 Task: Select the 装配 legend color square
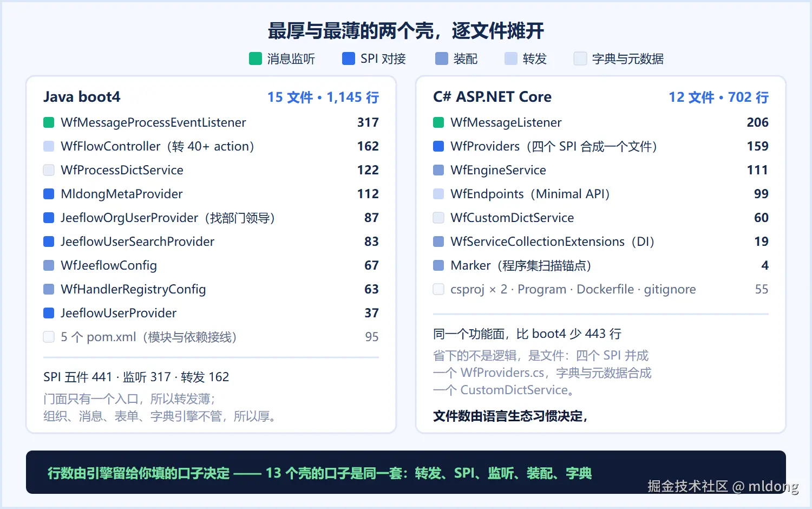442,58
